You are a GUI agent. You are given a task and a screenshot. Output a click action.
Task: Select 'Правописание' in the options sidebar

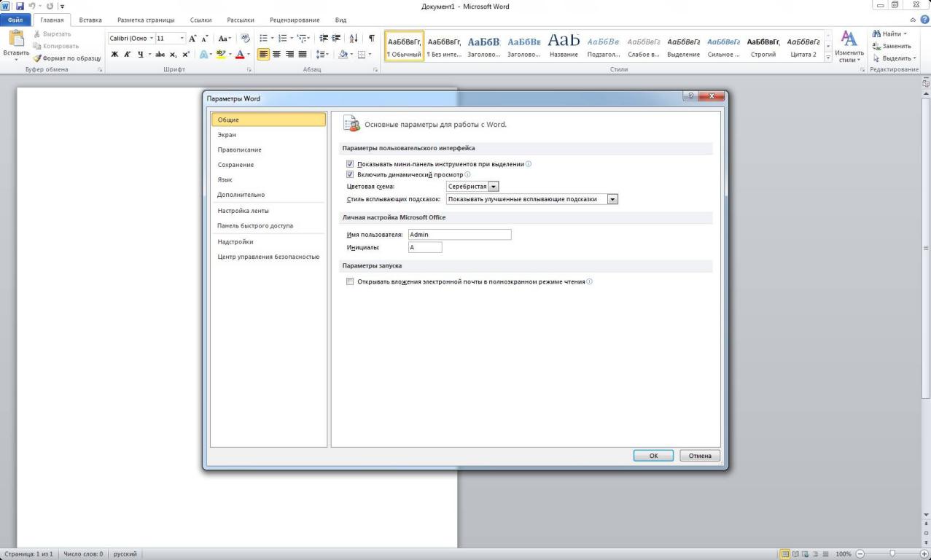pos(239,149)
